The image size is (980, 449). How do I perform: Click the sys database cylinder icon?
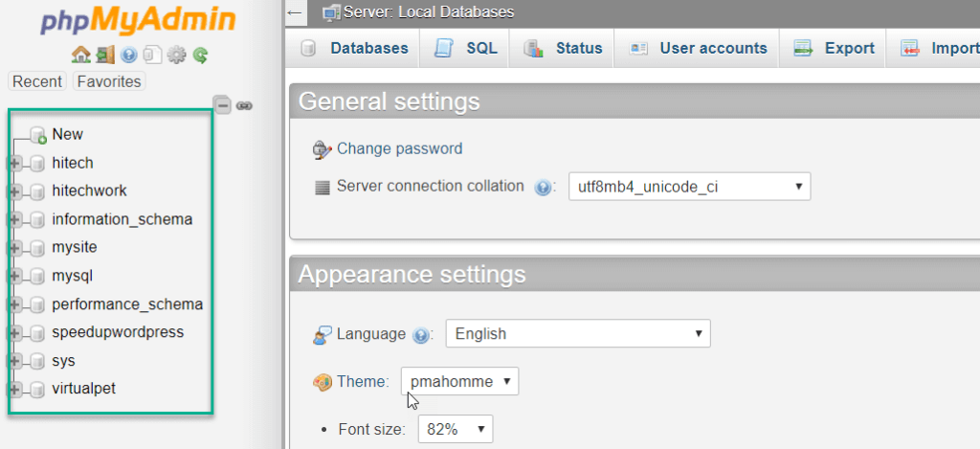point(37,362)
